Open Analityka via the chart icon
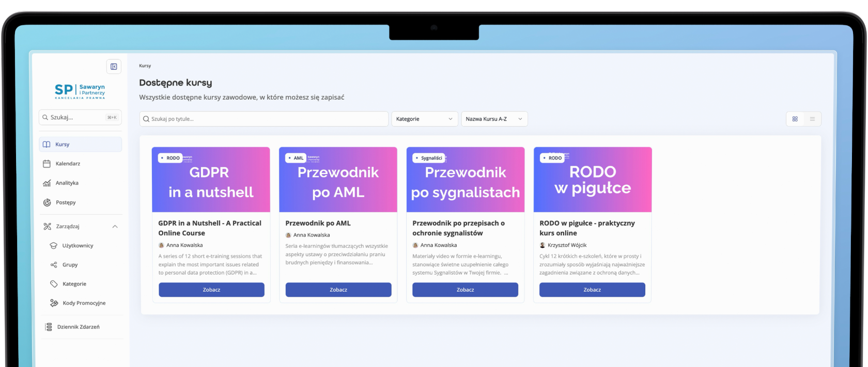Image resolution: width=868 pixels, height=367 pixels. (47, 183)
